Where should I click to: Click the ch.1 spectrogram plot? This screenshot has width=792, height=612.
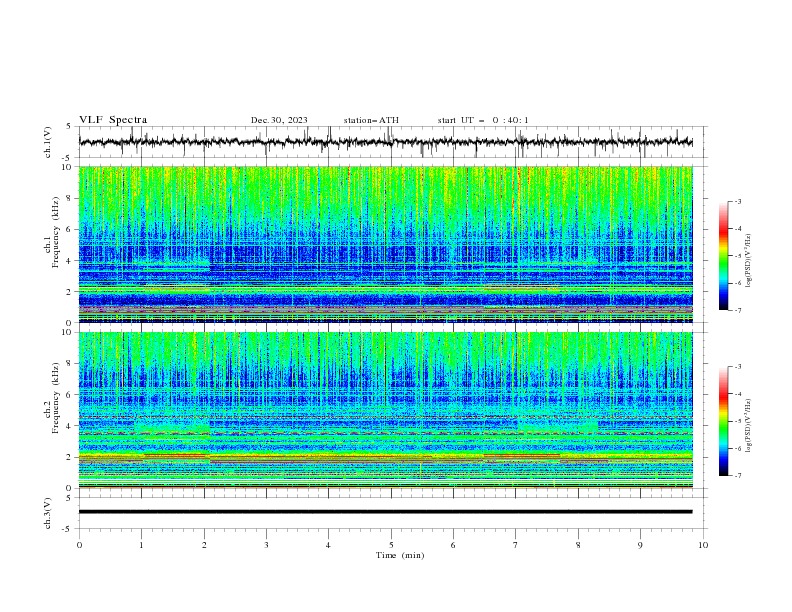click(386, 244)
